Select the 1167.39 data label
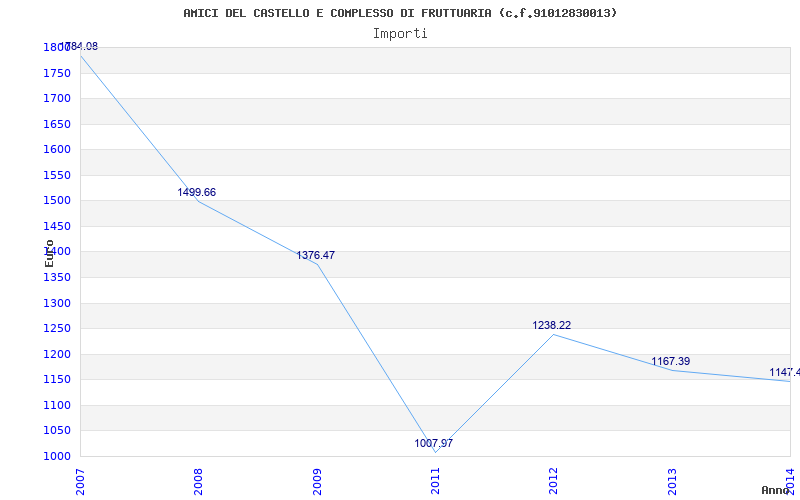Image resolution: width=800 pixels, height=500 pixels. (670, 361)
